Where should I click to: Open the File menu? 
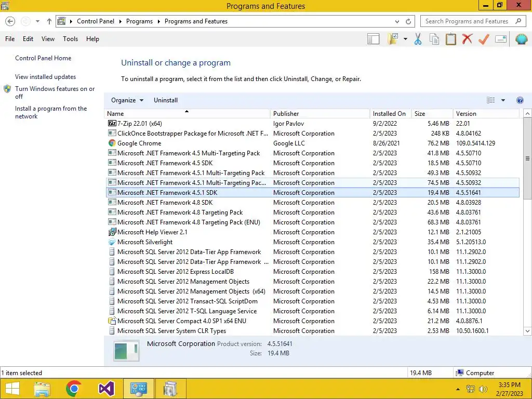(x=10, y=39)
